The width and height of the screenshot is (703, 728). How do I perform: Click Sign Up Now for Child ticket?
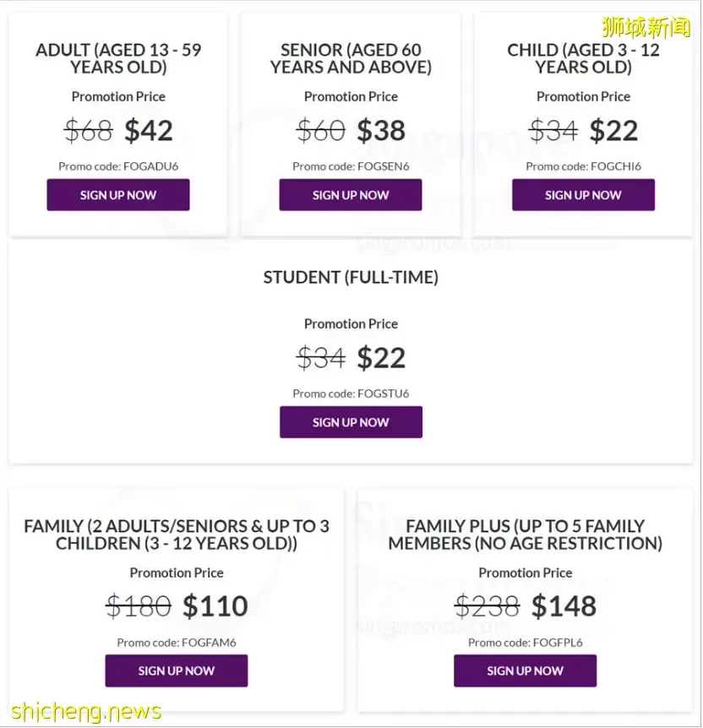(x=583, y=194)
